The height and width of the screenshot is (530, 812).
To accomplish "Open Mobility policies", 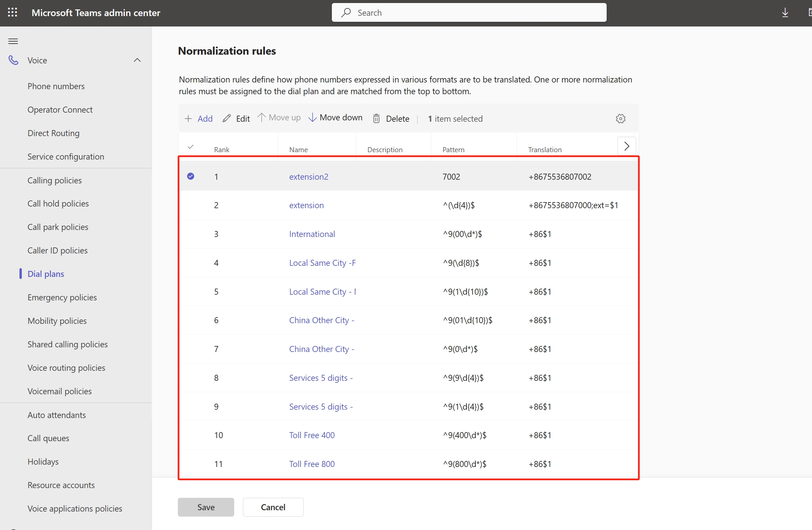I will coord(57,321).
